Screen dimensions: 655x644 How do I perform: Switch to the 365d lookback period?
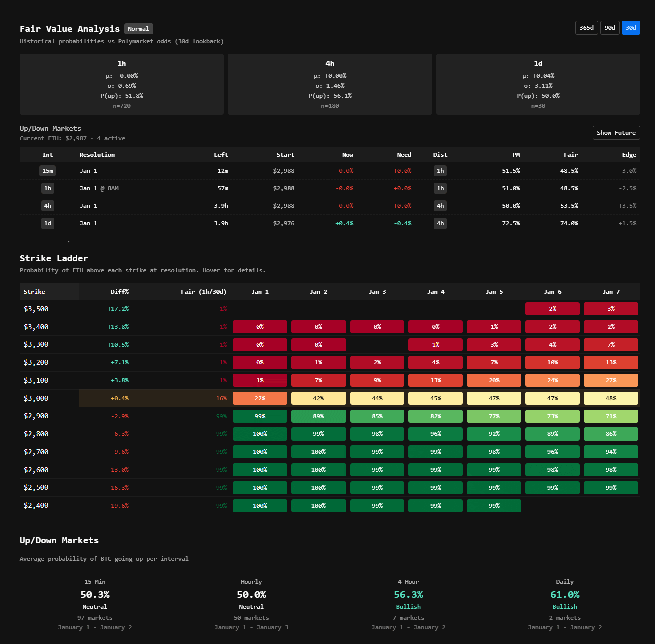tap(586, 28)
